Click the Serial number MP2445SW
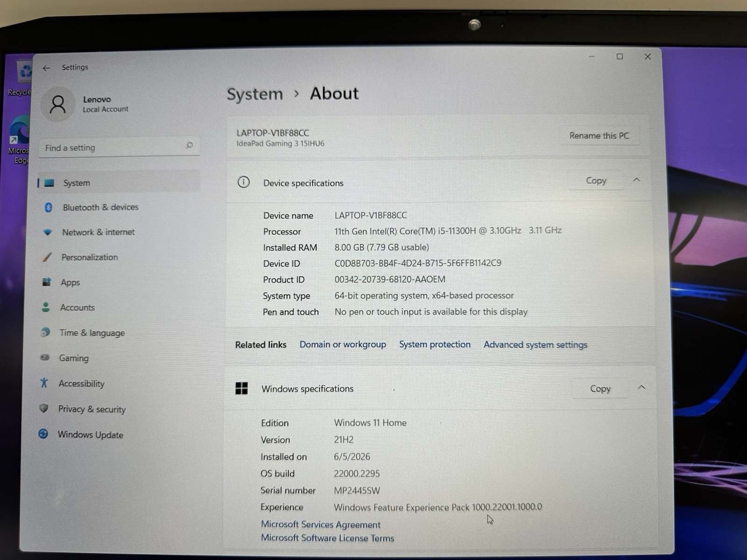Image resolution: width=747 pixels, height=560 pixels. (x=357, y=490)
